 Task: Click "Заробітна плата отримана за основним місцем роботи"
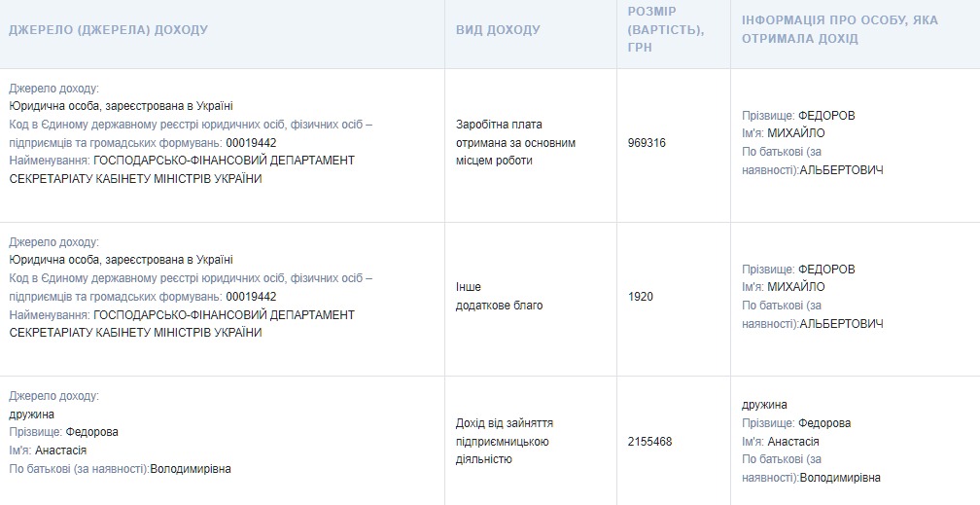point(515,142)
